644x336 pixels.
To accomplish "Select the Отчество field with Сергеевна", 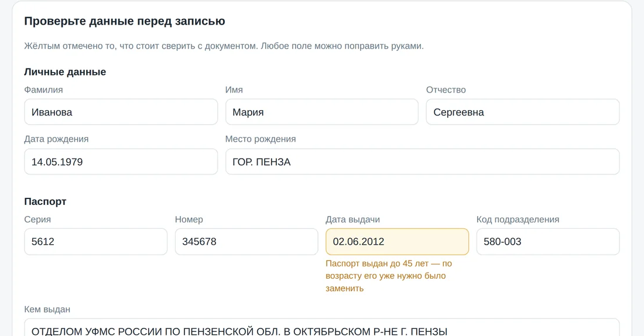I will point(522,112).
